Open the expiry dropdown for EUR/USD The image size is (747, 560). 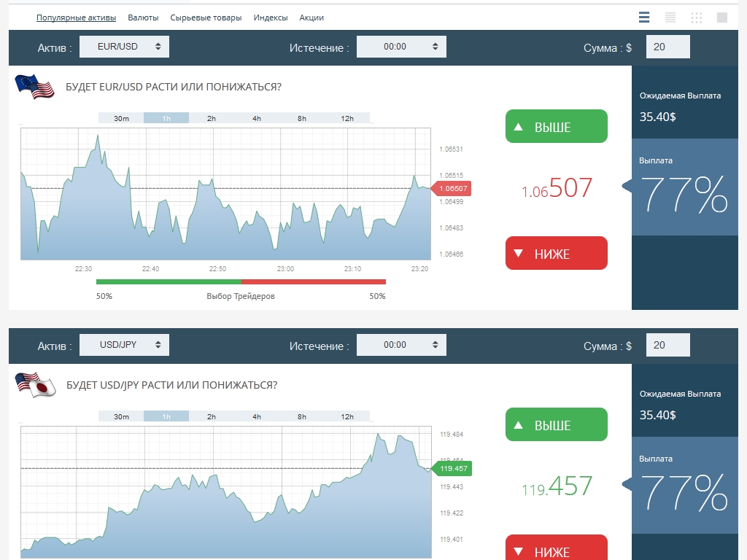(401, 47)
